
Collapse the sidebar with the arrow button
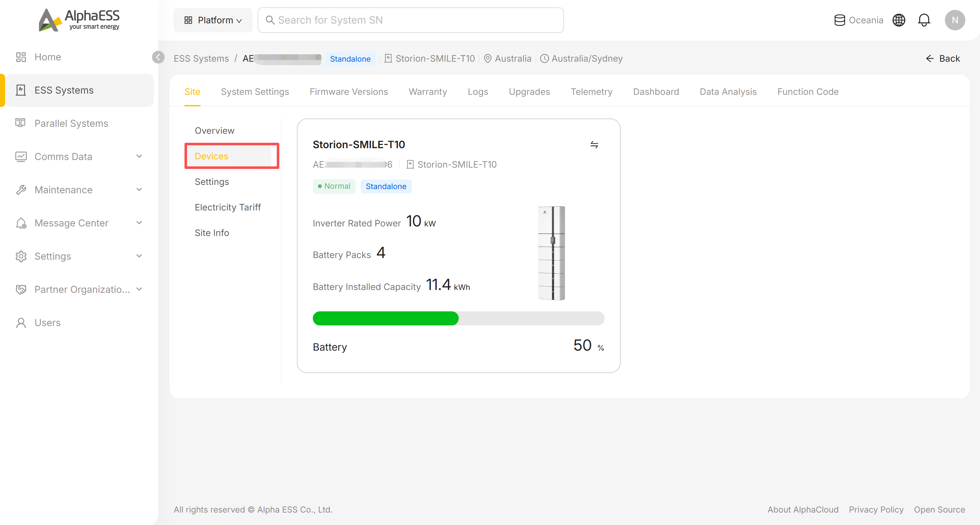tap(158, 57)
